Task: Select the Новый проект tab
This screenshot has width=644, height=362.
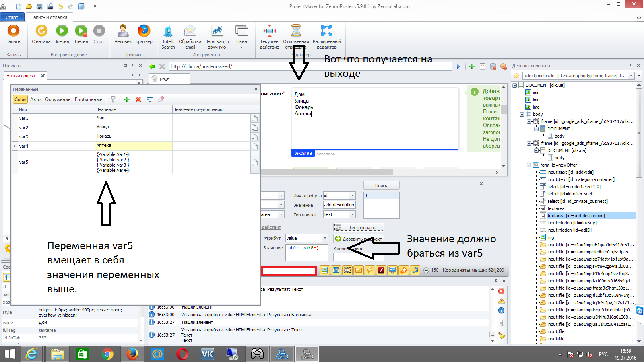Action: point(21,76)
